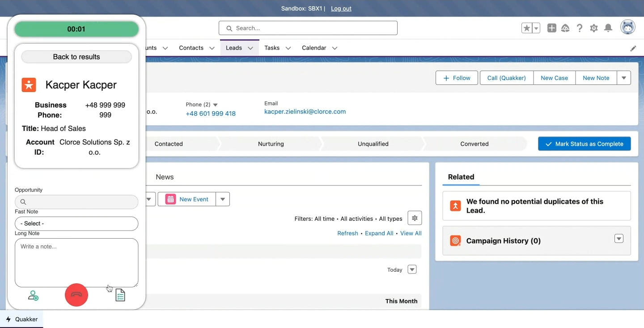Expand more actions next to New Note
The width and height of the screenshot is (644, 328).
(x=624, y=78)
